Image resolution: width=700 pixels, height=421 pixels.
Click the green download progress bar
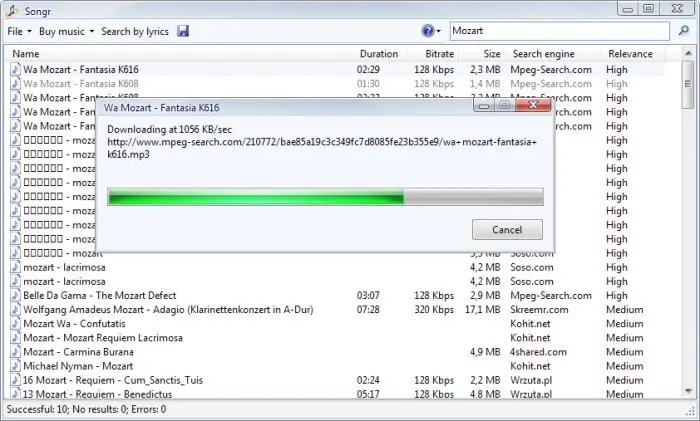point(325,197)
